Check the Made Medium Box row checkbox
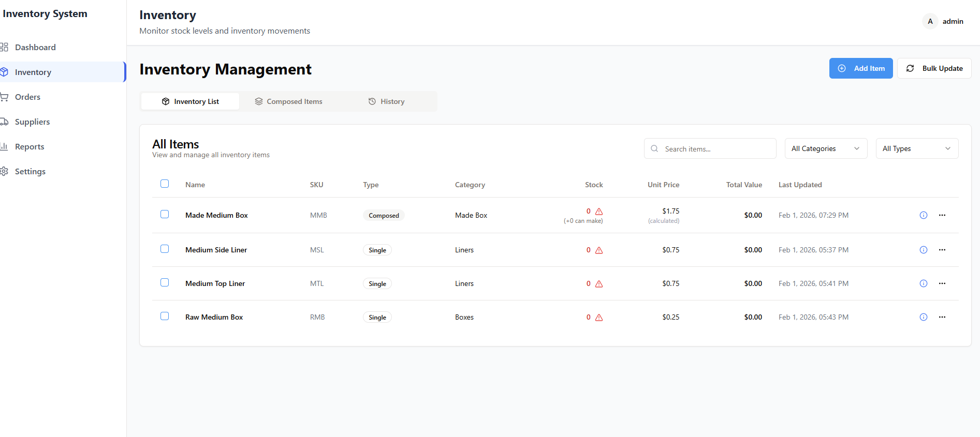The image size is (980, 437). (x=165, y=214)
